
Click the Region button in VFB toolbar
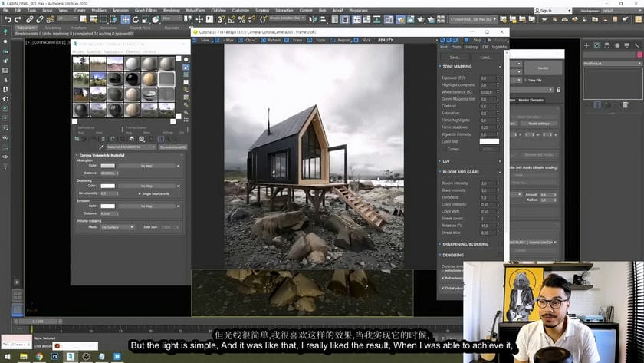pyautogui.click(x=343, y=40)
